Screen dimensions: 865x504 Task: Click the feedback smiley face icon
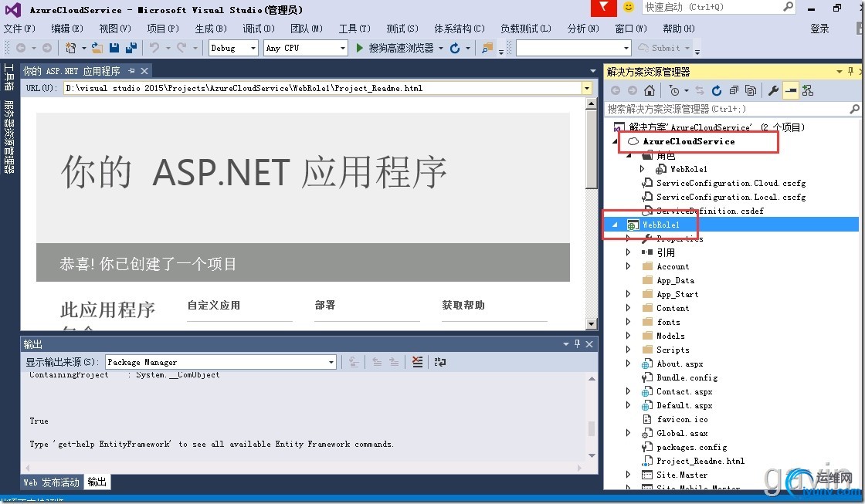click(629, 7)
